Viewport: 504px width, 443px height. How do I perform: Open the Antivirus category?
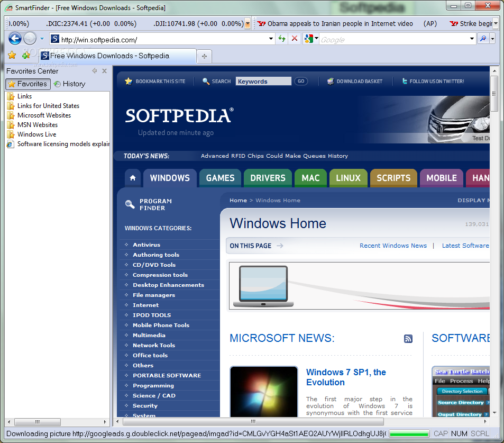tap(146, 245)
